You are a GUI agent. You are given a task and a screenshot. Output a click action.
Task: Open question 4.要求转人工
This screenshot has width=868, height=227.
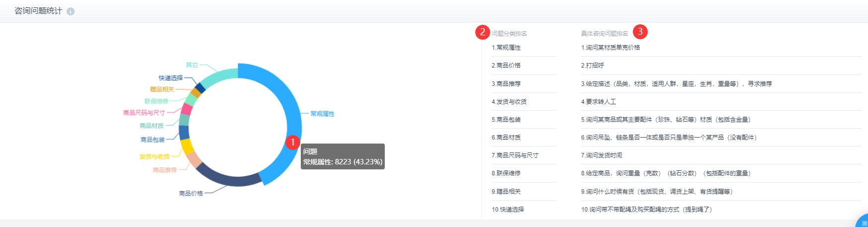[599, 102]
